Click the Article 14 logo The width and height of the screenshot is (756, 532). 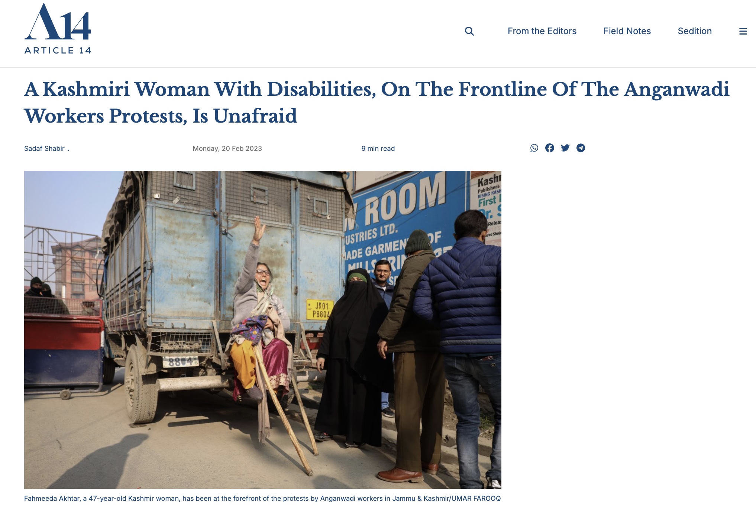coord(58,29)
